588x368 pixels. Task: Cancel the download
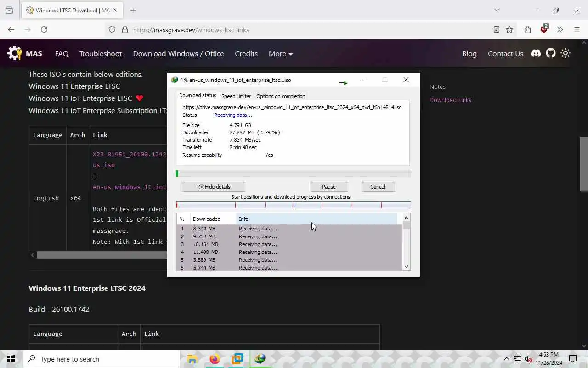click(378, 187)
